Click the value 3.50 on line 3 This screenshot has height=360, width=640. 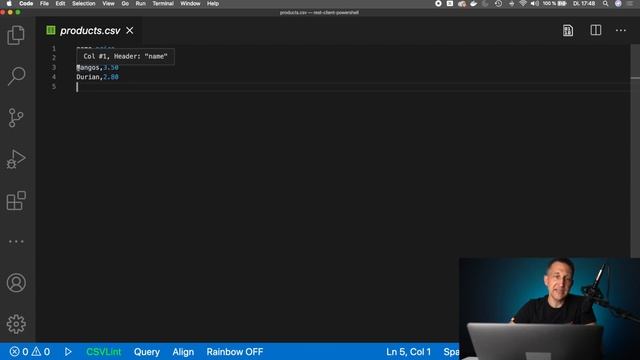111,67
